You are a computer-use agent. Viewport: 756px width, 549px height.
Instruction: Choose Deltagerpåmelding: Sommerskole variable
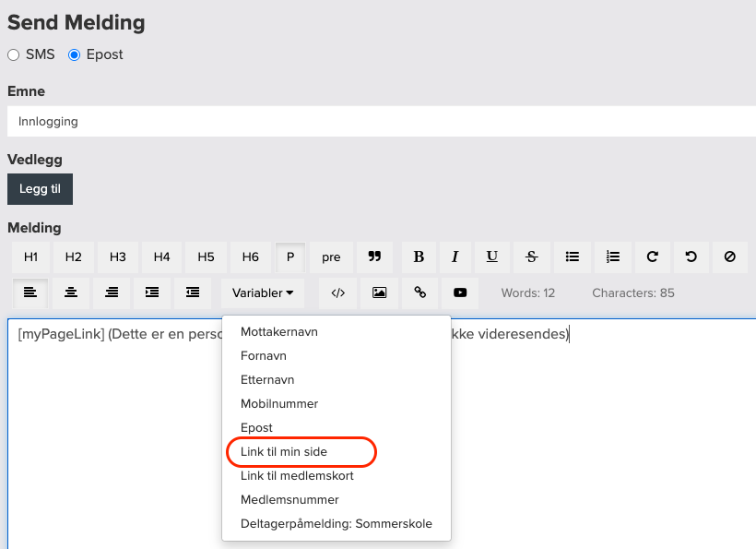pos(337,523)
